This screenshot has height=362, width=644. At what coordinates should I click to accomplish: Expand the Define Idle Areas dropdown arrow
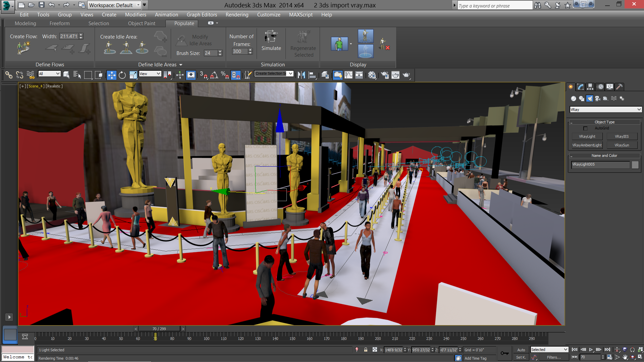[x=181, y=65]
